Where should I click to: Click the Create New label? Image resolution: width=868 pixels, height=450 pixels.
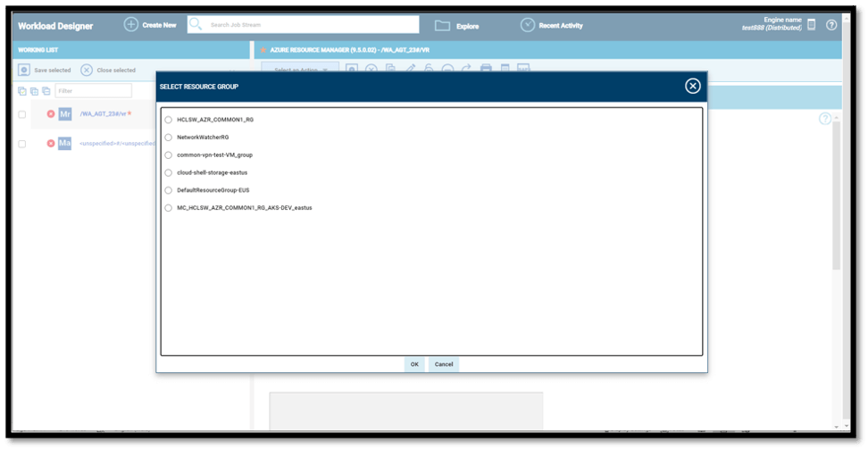pos(160,25)
